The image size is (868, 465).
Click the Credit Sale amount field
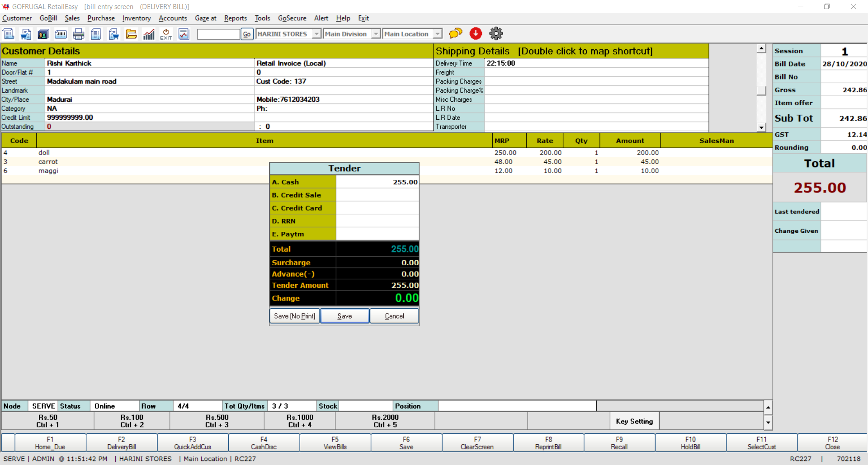377,195
